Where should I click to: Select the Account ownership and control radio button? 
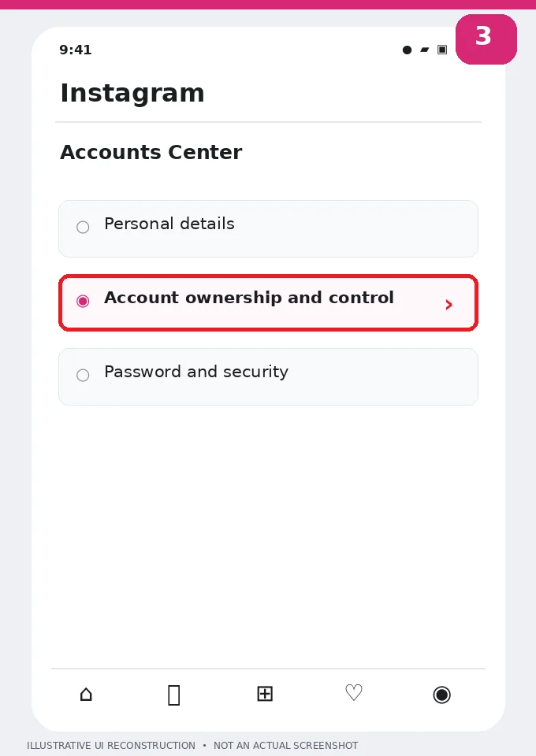pyautogui.click(x=83, y=302)
